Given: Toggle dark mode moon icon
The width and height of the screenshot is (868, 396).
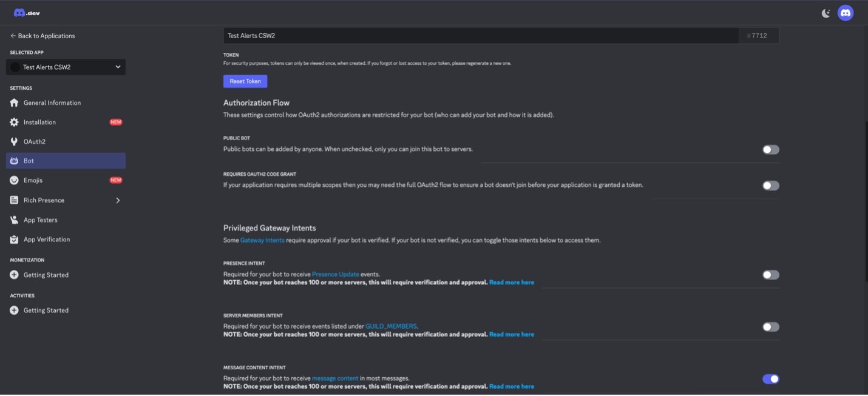Looking at the screenshot, I should (826, 13).
